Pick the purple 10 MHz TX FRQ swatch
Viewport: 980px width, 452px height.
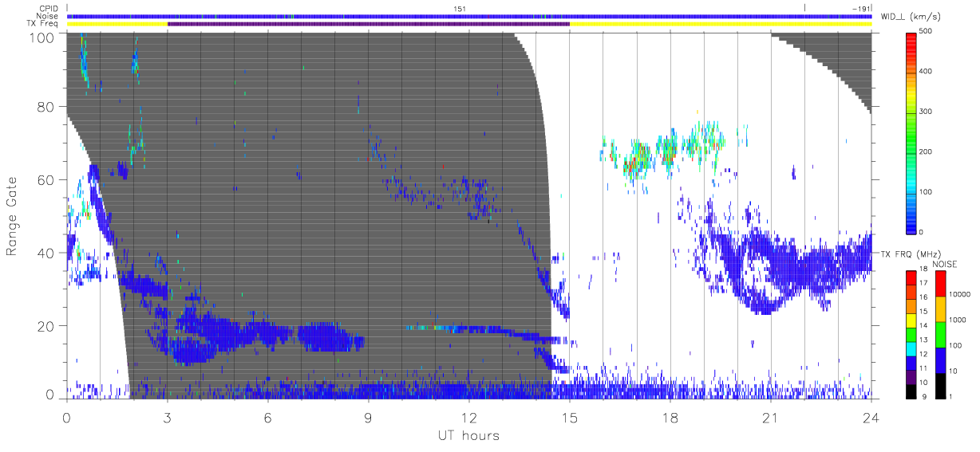[911, 377]
